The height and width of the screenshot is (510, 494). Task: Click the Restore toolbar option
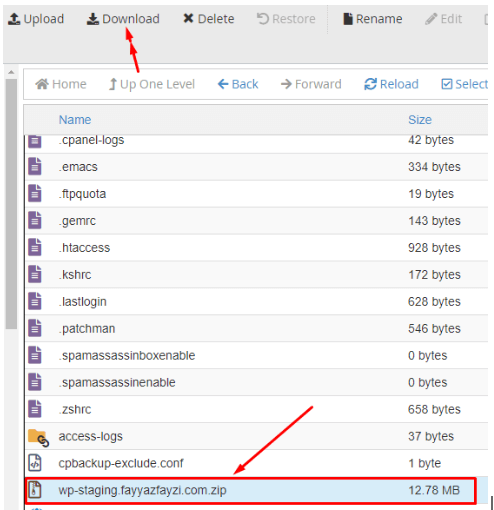coord(286,19)
